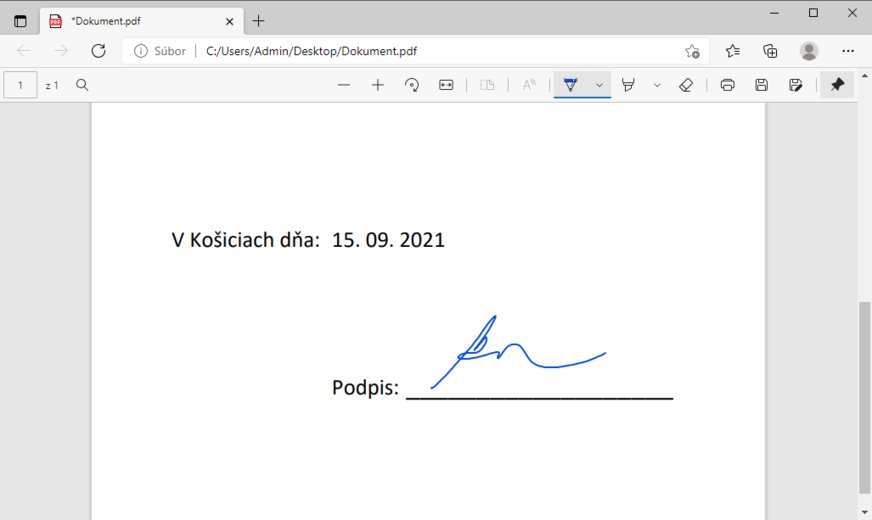Expand the Highlight color options dropdown
Image resolution: width=872 pixels, height=520 pixels.
click(657, 86)
